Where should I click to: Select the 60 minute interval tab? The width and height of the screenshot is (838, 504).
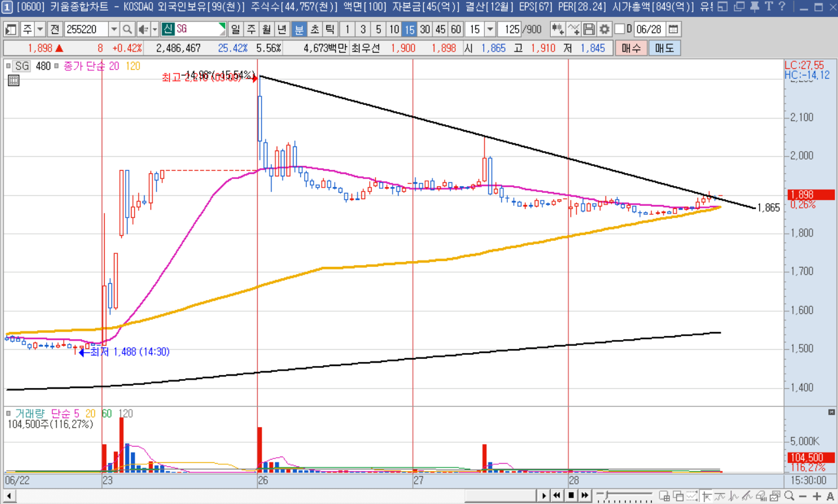[456, 30]
